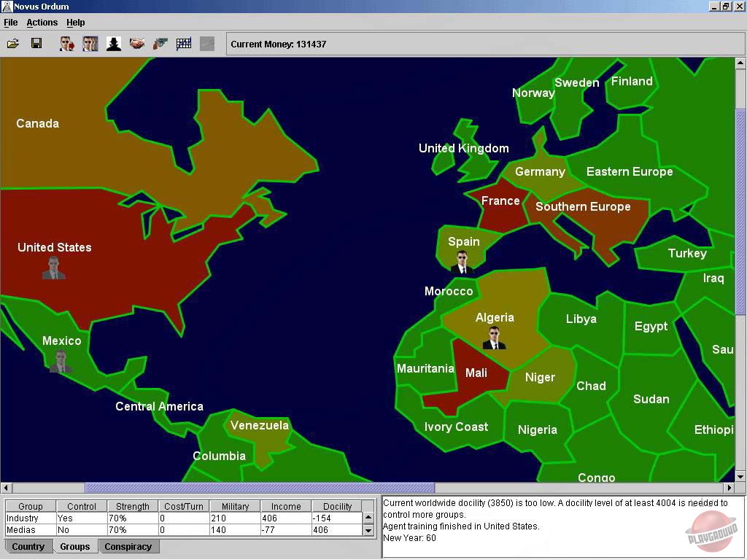747x560 pixels.
Task: Switch to the Conspiracy tab
Action: tap(128, 546)
